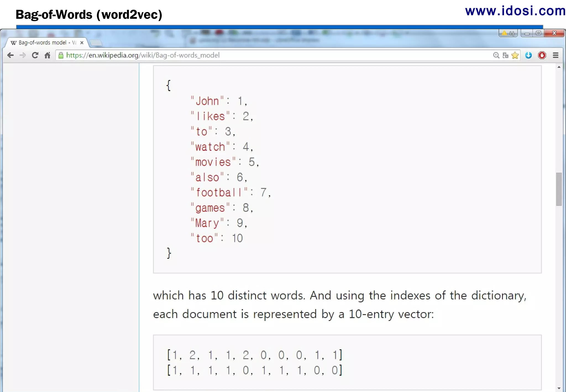Click the text 'which has 10 distinct words'
Image resolution: width=566 pixels, height=392 pixels.
point(229,296)
